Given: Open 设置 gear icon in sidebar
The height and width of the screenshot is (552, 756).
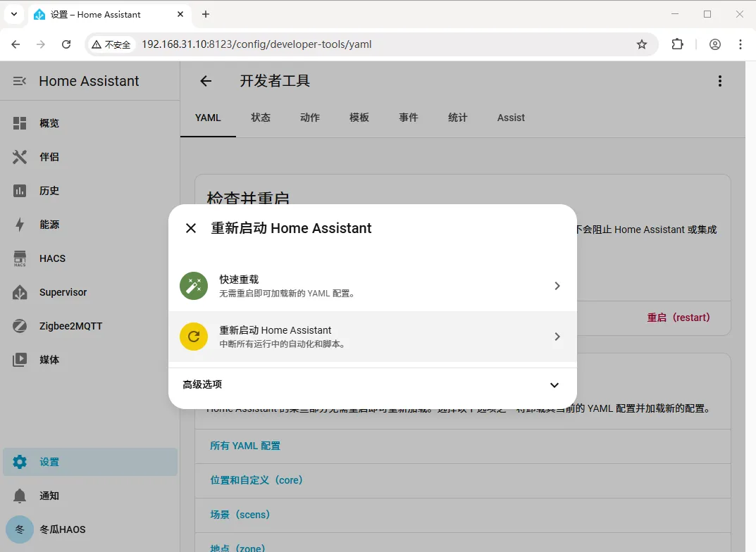Looking at the screenshot, I should (19, 462).
